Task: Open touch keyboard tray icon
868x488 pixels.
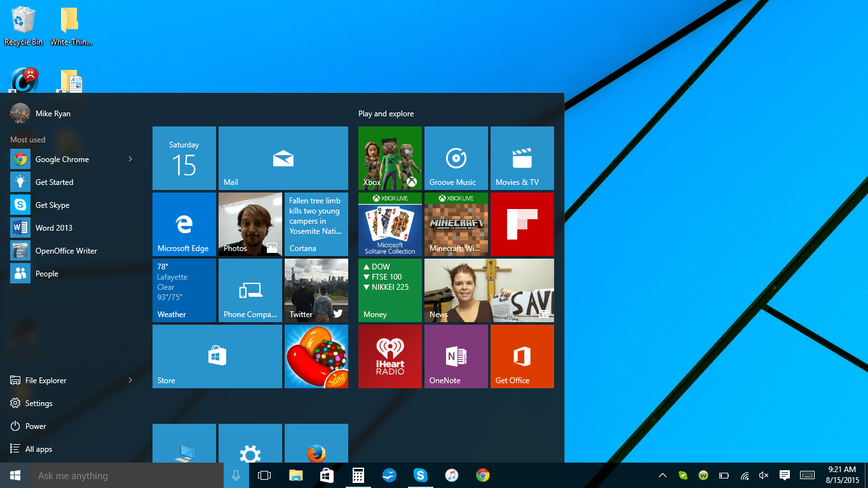Action: click(x=807, y=475)
